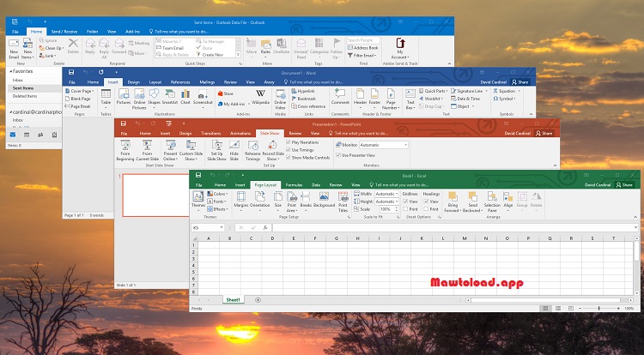The width and height of the screenshot is (644, 355).
Task: Insert Online Video in Word
Action: point(280,99)
